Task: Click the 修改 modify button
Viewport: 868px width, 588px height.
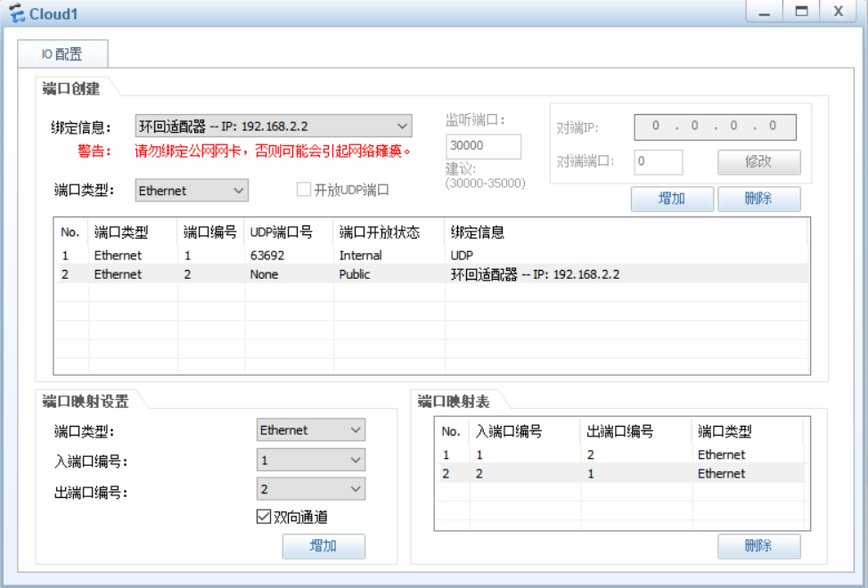Action: (x=757, y=162)
